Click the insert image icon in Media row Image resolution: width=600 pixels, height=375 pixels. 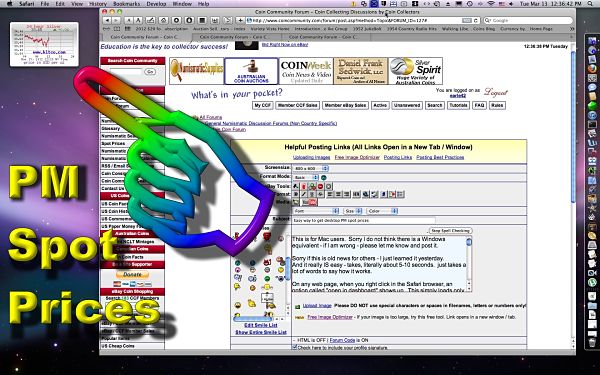296,202
